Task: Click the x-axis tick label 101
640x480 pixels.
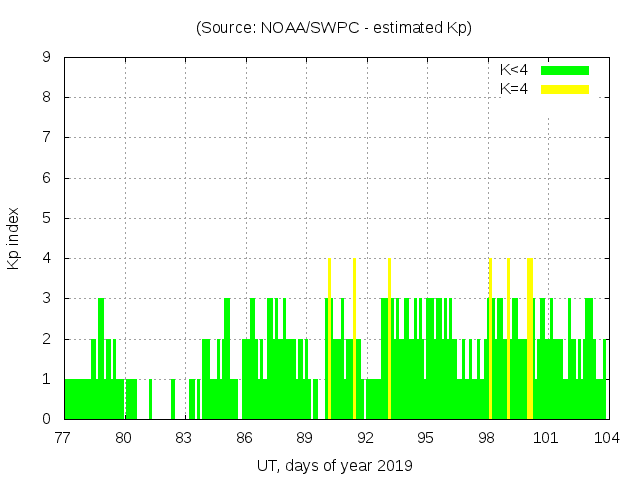Action: coord(546,437)
